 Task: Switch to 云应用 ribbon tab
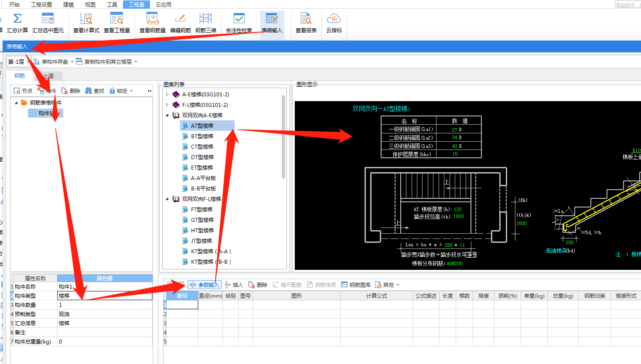click(x=164, y=4)
